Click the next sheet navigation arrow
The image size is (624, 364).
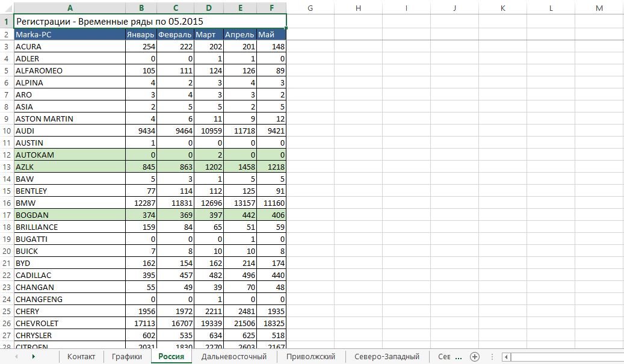tap(34, 357)
